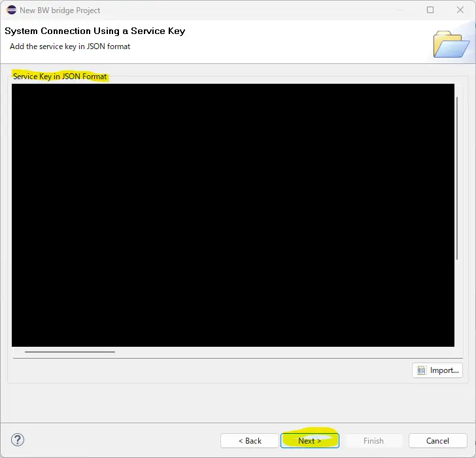This screenshot has height=458, width=476.
Task: Cancel the new BW bridge project wizard
Action: (437, 440)
